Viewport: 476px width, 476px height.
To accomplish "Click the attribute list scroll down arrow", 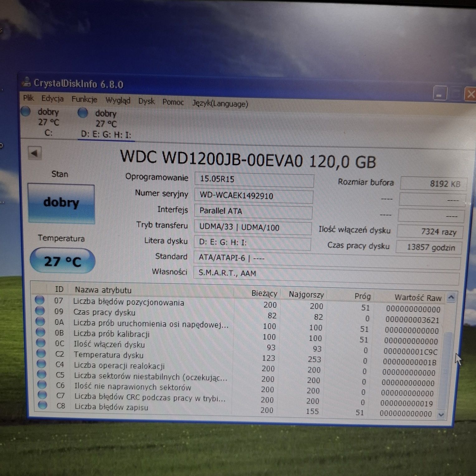I will (441, 414).
